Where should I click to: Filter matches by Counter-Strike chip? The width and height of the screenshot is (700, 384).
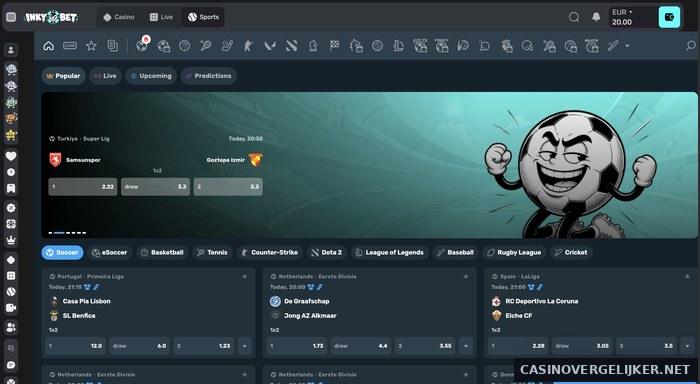(270, 252)
